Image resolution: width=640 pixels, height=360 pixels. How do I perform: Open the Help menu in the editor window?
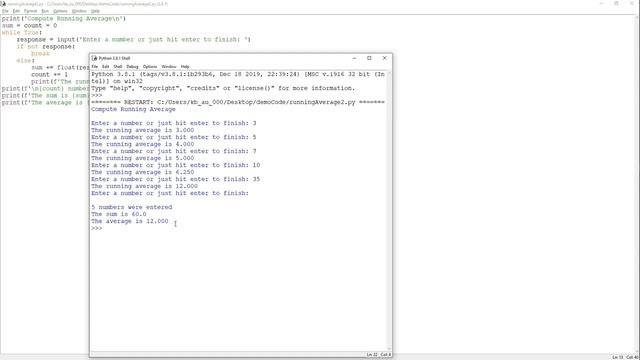tap(95, 11)
